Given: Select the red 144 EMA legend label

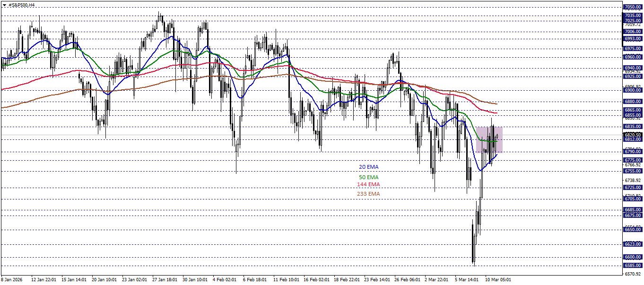Looking at the screenshot, I should [x=368, y=185].
